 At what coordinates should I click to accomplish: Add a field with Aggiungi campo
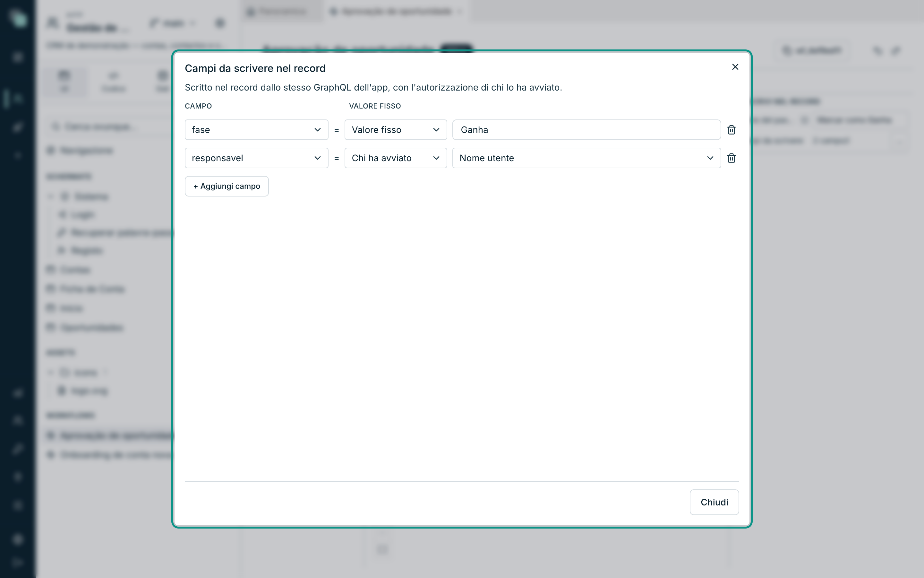227,186
